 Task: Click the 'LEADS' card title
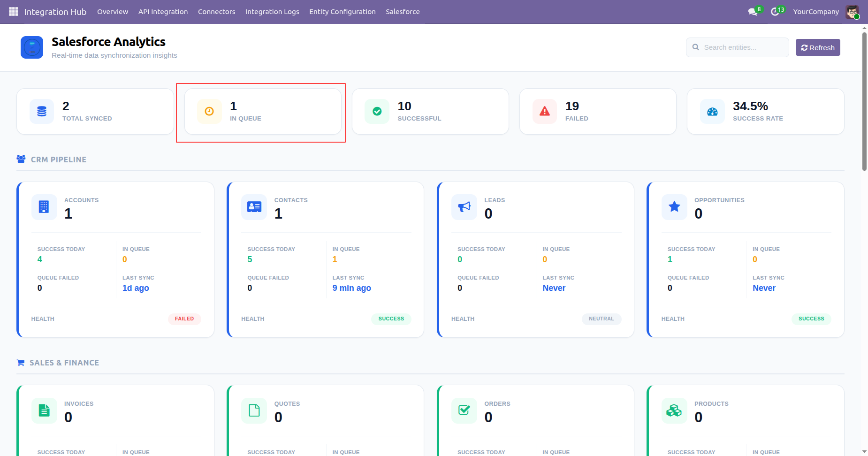[495, 200]
